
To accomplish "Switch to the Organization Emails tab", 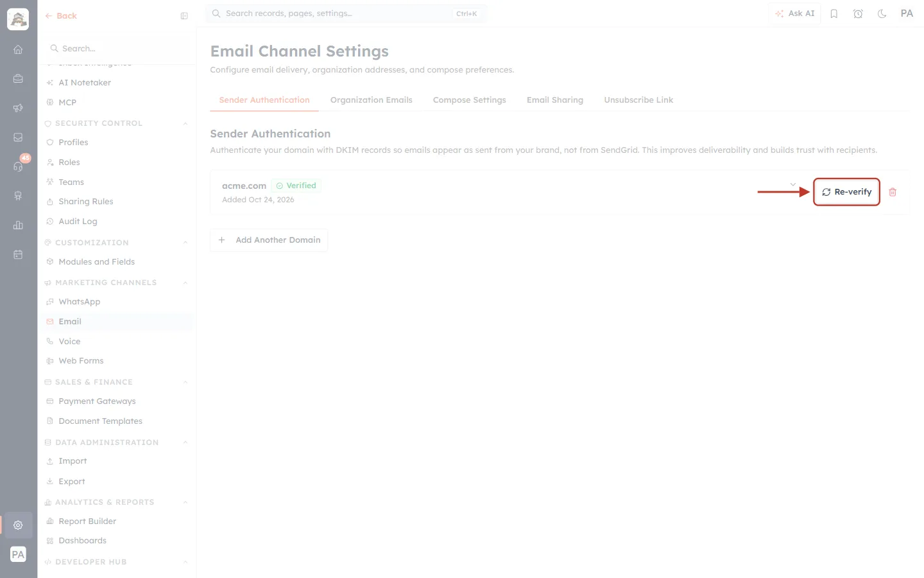I will pyautogui.click(x=371, y=100).
